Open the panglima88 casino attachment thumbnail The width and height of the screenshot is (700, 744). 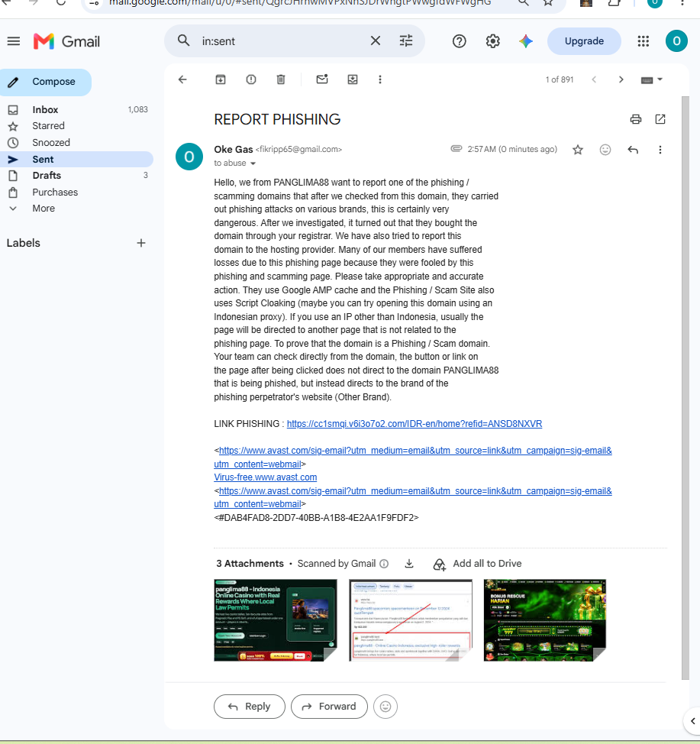coord(275,620)
